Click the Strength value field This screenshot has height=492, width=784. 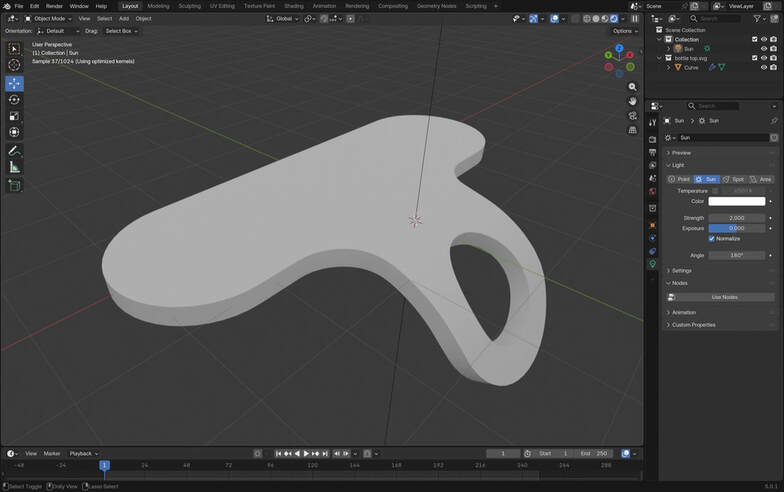coord(737,217)
